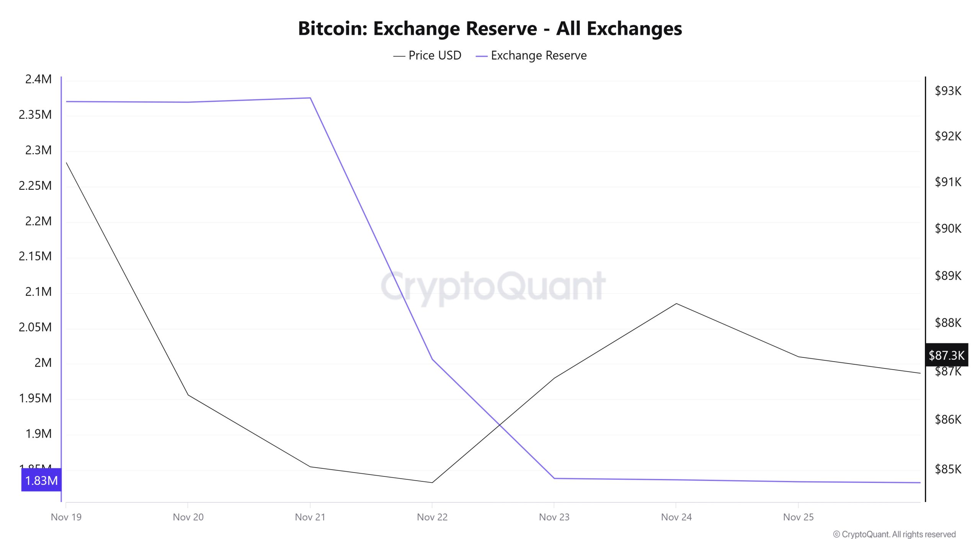Click the purple Exchange Reserve legend line swatch
The width and height of the screenshot is (980, 551).
click(481, 56)
